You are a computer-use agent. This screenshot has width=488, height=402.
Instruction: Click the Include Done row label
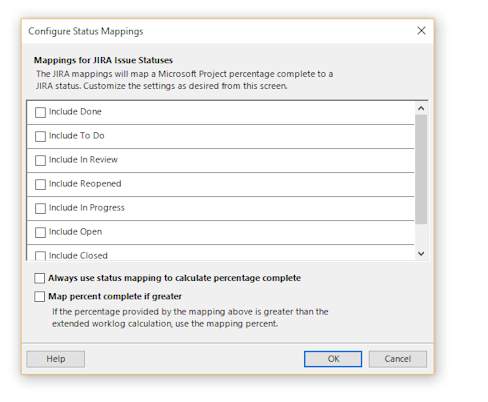75,112
